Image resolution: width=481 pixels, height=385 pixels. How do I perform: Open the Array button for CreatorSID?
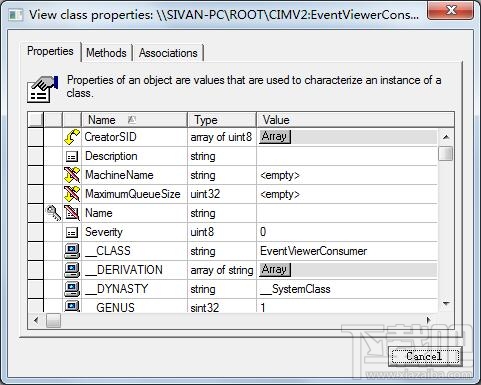(275, 137)
